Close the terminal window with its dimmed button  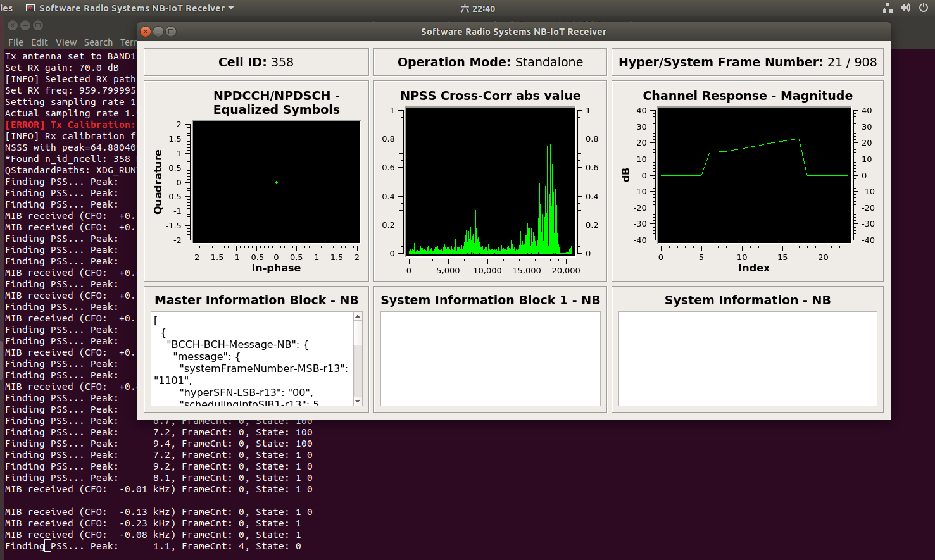(x=13, y=25)
